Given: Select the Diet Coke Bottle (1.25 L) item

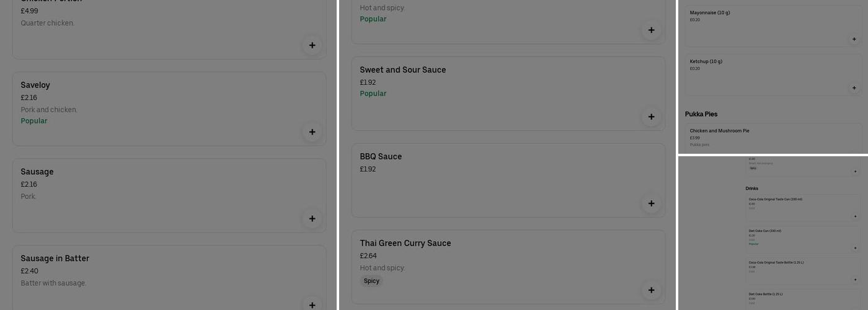Looking at the screenshot, I should tap(765, 294).
